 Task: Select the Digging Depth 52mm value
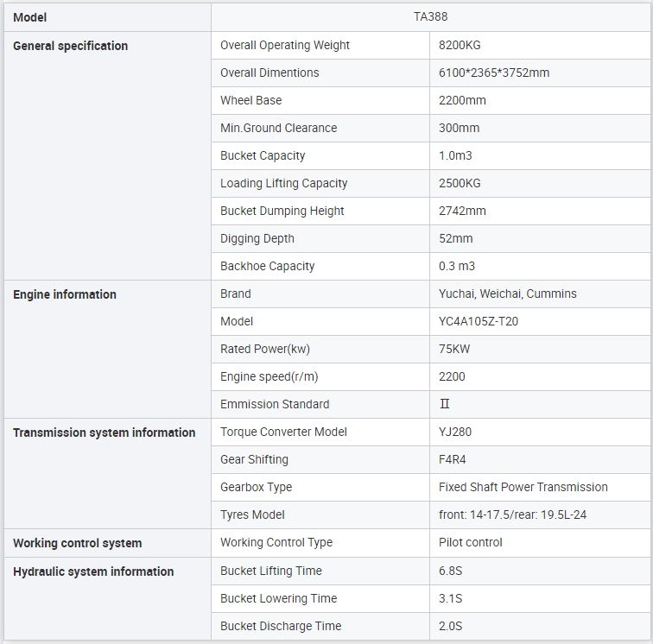(x=455, y=238)
